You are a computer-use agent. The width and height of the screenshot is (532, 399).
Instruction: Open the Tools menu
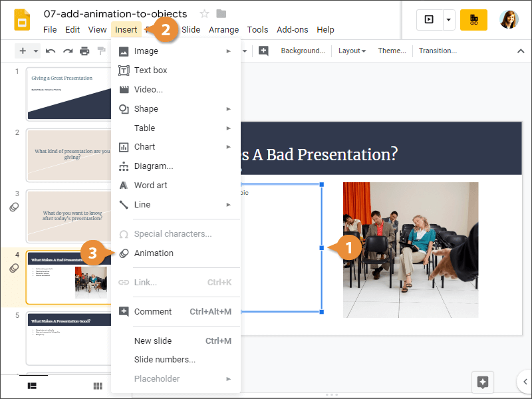click(x=257, y=29)
